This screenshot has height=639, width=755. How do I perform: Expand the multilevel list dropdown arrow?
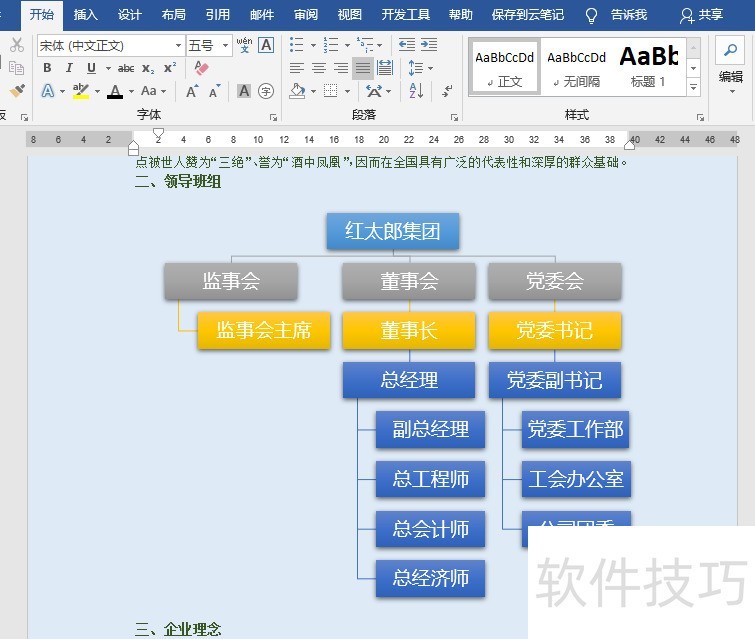tap(379, 46)
